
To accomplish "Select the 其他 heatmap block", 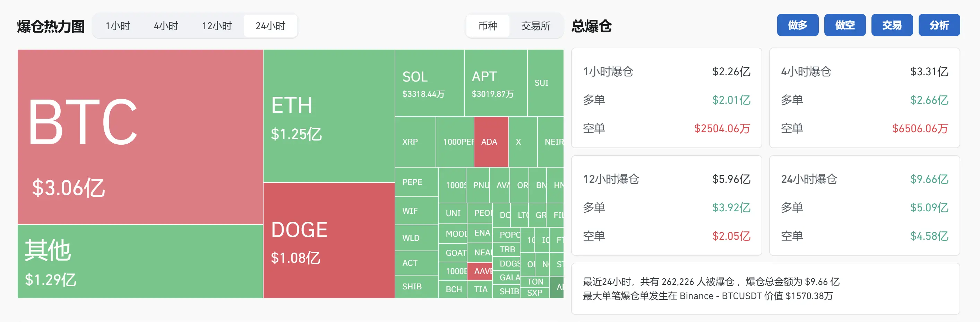I will pos(140,261).
